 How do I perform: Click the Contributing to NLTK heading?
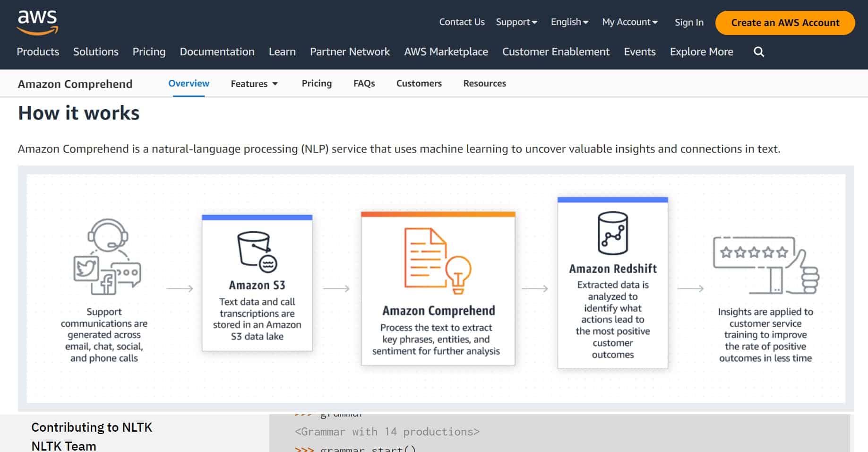point(92,427)
